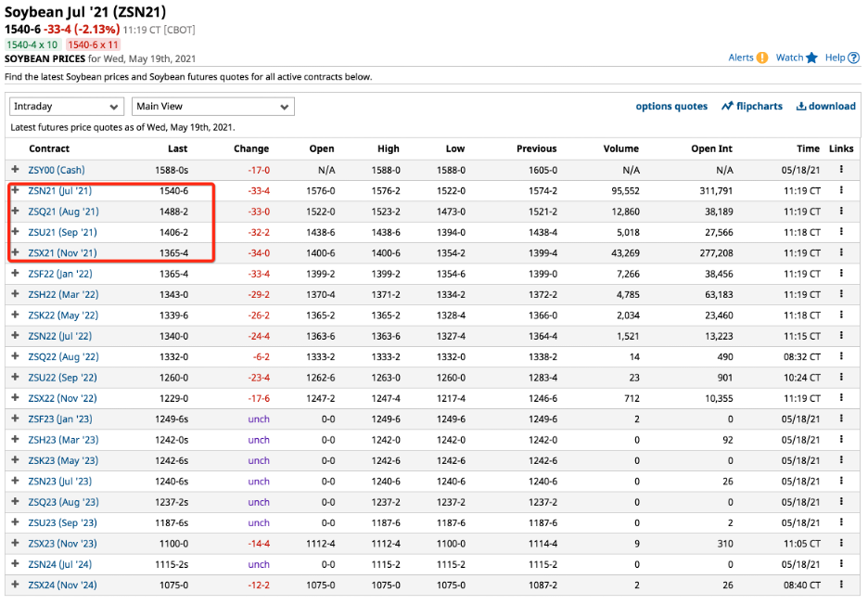Image resolution: width=868 pixels, height=605 pixels.
Task: Expand the ZSQ21 (Aug '21) row
Action: pyautogui.click(x=16, y=211)
